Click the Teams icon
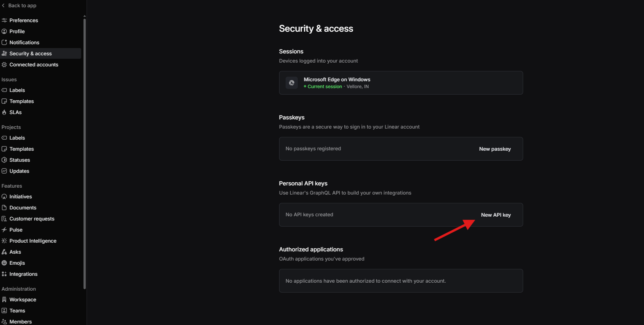Image resolution: width=644 pixels, height=325 pixels. pos(4,311)
